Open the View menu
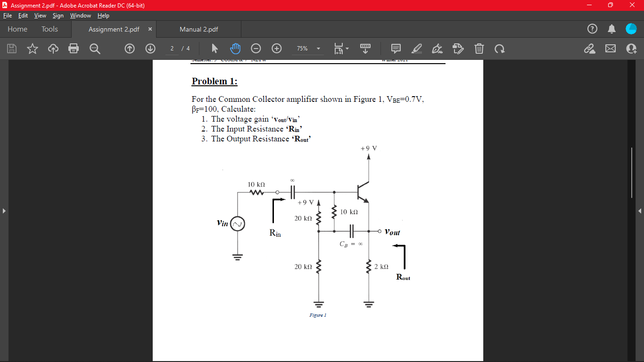The image size is (644, 362). [40, 16]
